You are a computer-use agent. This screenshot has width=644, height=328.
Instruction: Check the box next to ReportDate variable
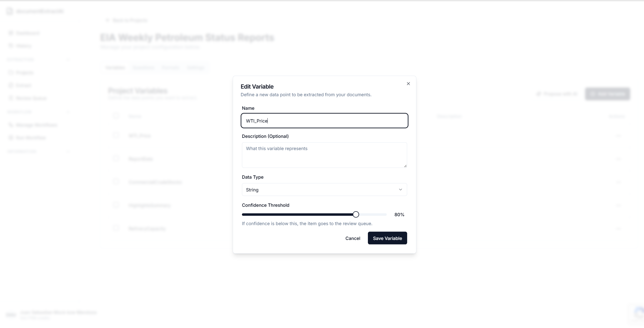coord(116,159)
